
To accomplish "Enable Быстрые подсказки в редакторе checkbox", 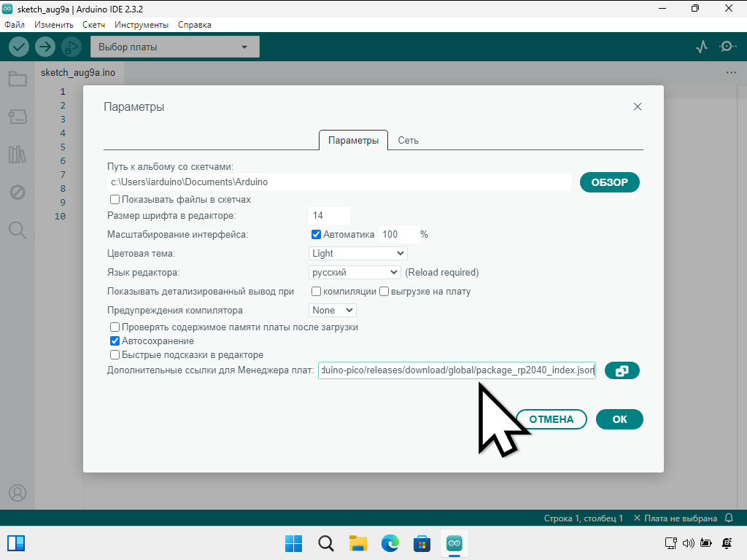I will click(115, 355).
